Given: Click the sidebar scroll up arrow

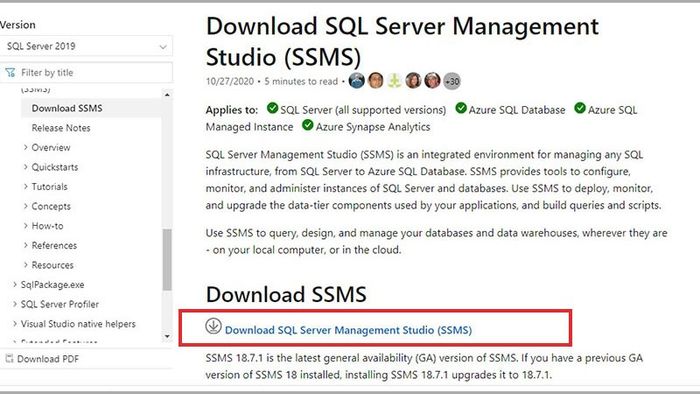Looking at the screenshot, I should pos(167,95).
